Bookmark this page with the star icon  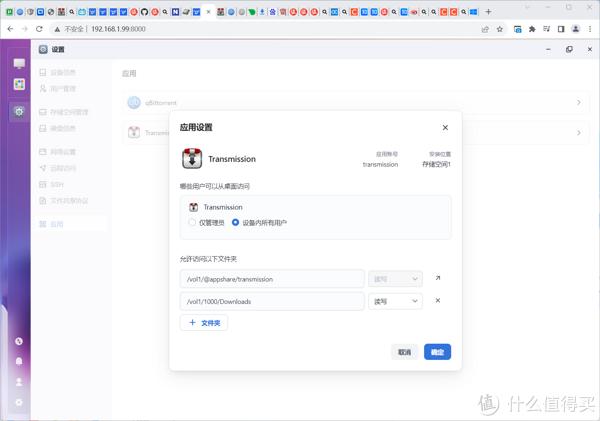(x=500, y=29)
